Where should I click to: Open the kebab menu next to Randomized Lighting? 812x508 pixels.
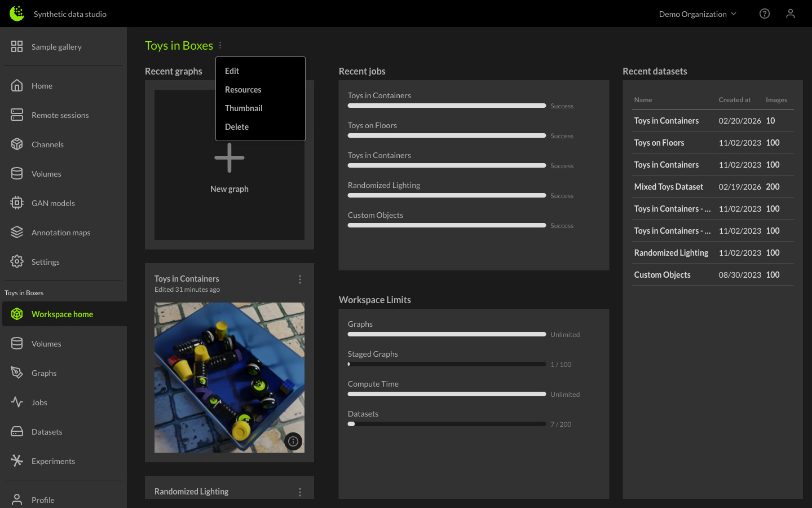click(x=299, y=492)
